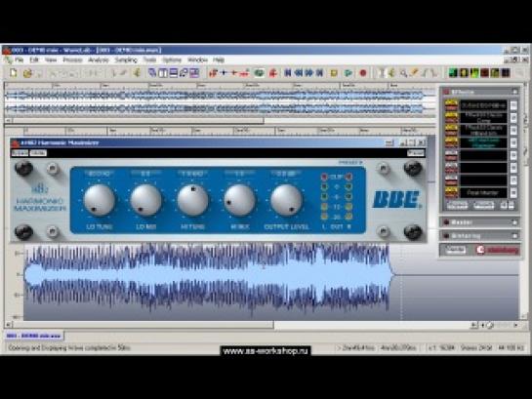Viewport: 532px width, 399px height.
Task: Open the dark red analysis meter icon
Action: click(484, 72)
